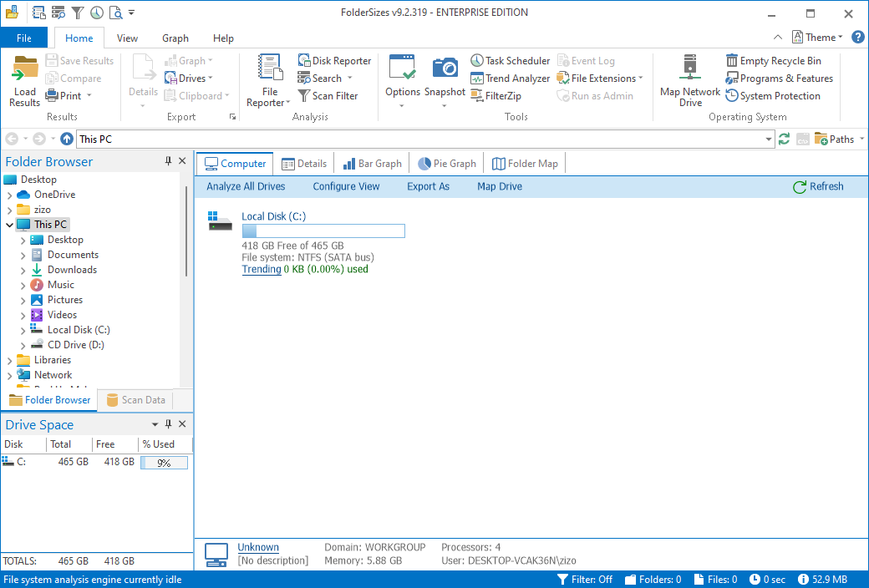The width and height of the screenshot is (869, 588).
Task: Open the Search dropdown arrow
Action: point(350,79)
